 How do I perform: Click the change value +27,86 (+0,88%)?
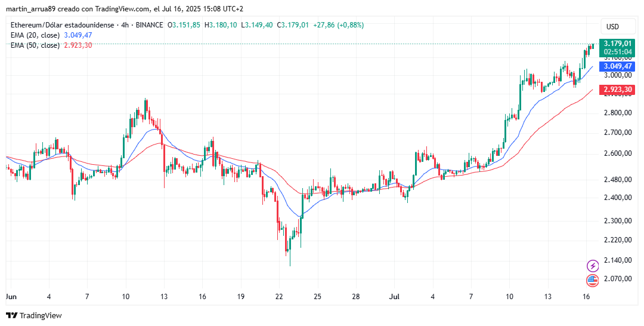click(339, 25)
